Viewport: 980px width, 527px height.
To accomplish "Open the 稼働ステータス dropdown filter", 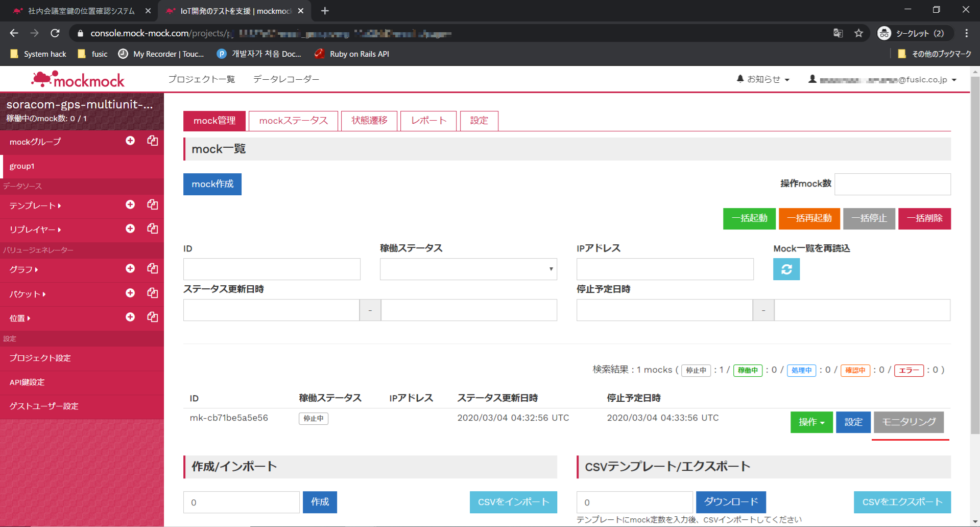I will [468, 269].
